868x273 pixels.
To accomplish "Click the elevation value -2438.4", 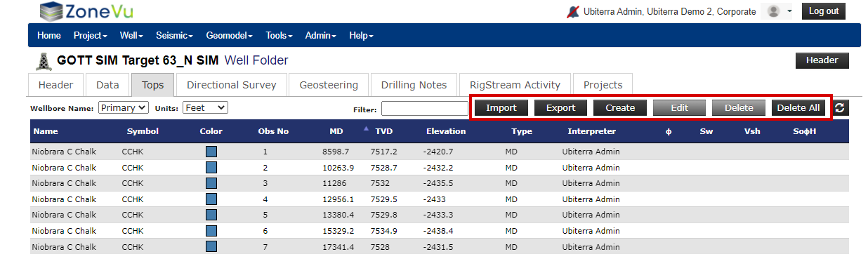I will click(x=438, y=231).
